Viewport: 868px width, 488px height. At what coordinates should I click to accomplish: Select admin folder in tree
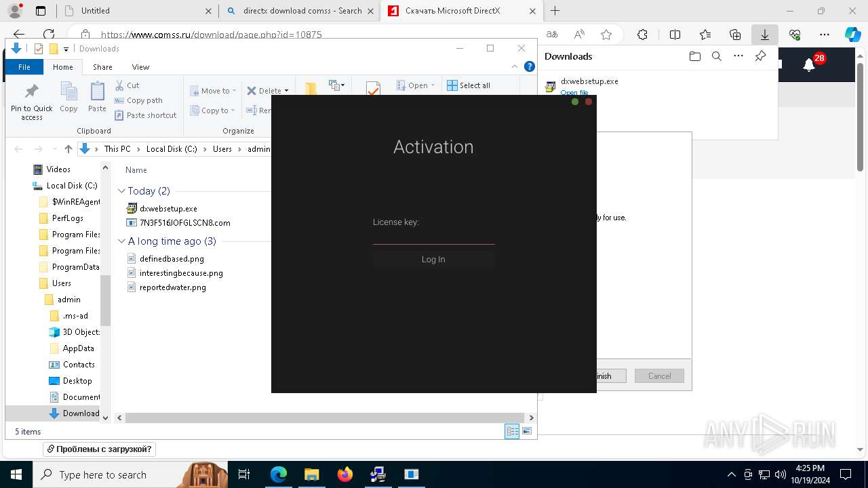[68, 300]
